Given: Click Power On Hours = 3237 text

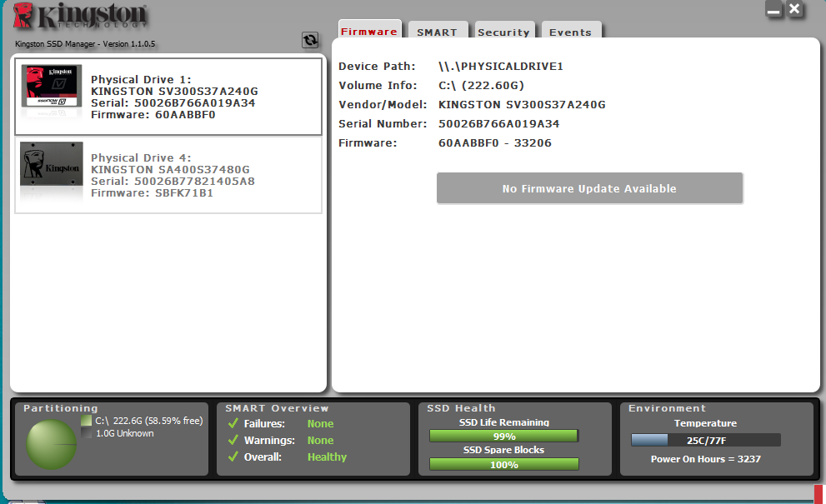Looking at the screenshot, I should click(706, 459).
